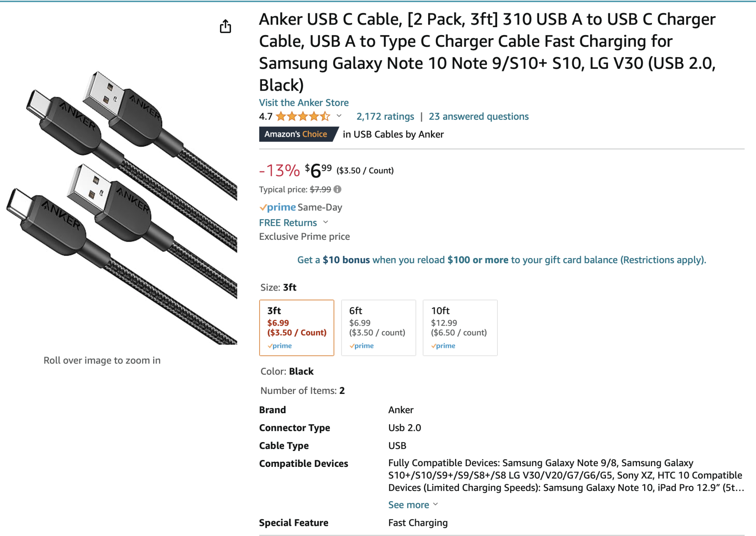Click the info icon beside typical price

(x=338, y=189)
